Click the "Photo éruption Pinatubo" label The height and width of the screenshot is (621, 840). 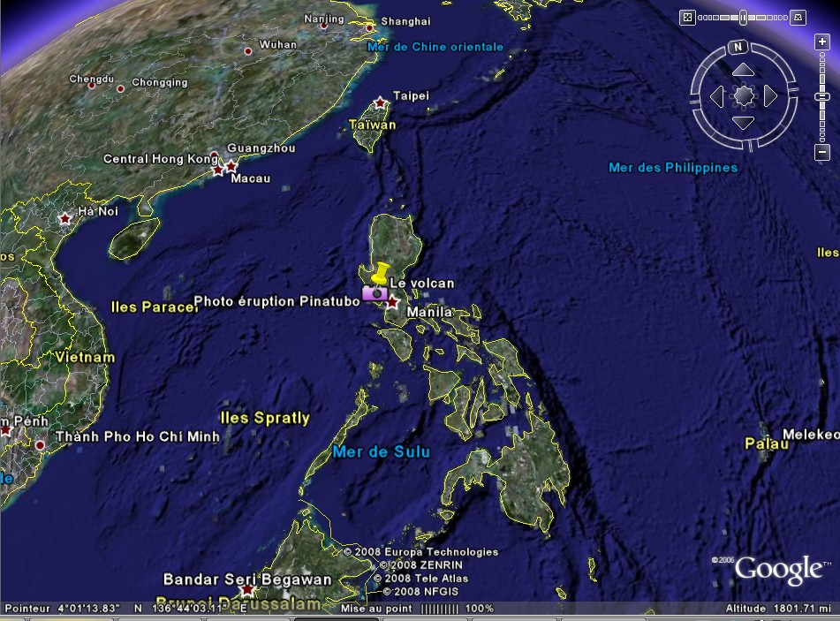point(276,301)
